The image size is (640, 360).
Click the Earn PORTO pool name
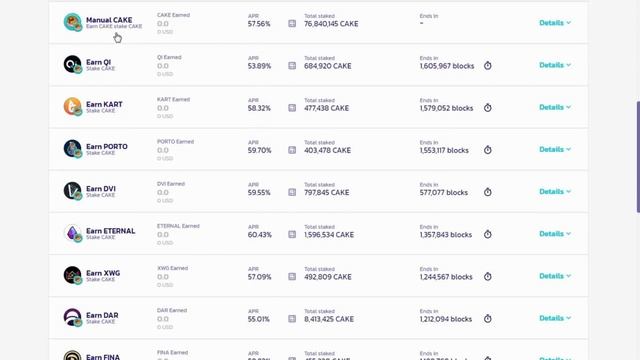click(107, 147)
